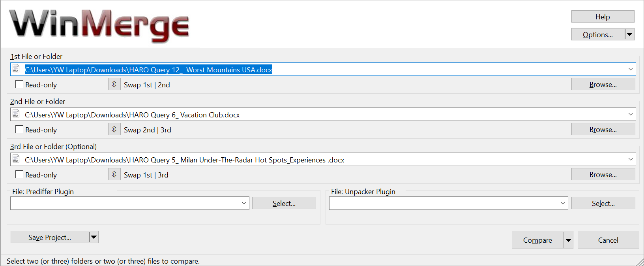Screen dimensions: 644x266
Task: Expand the Prediffer Plugin dropdown
Action: (x=243, y=203)
